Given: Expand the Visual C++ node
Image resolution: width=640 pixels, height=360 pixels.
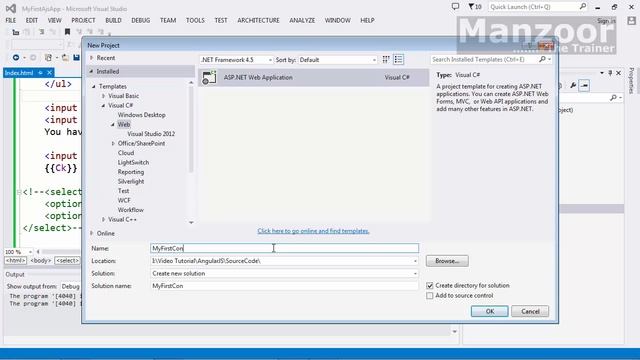Looking at the screenshot, I should tap(103, 220).
